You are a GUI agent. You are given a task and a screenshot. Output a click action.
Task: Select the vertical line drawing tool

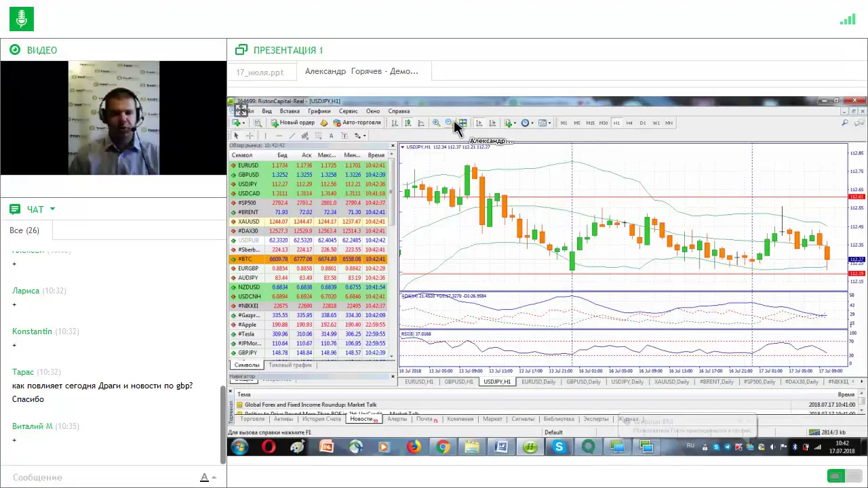tap(265, 136)
